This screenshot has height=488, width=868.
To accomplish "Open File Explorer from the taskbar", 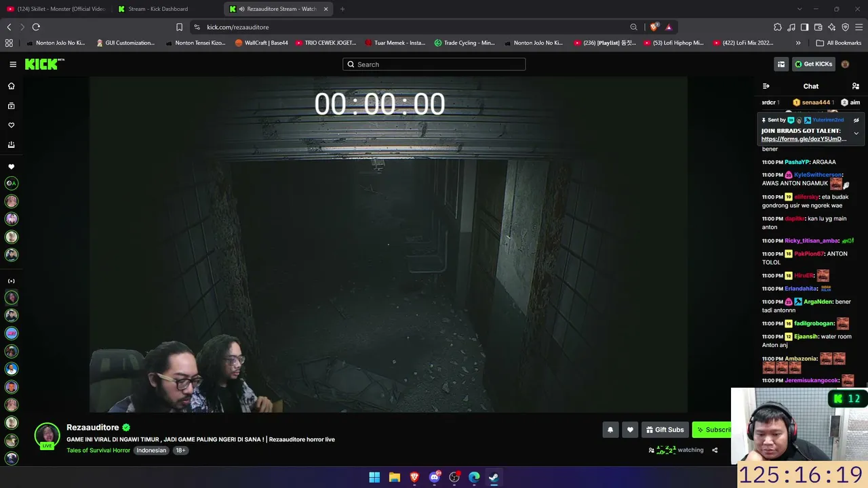I will tap(395, 477).
